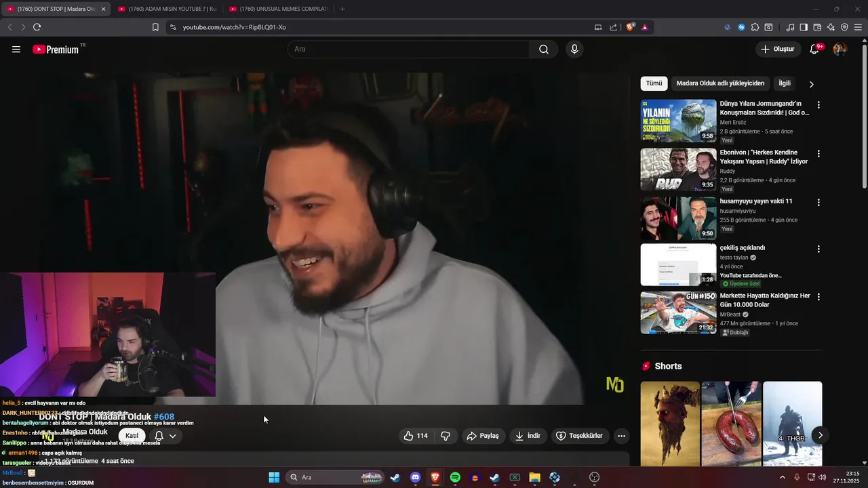
Task: Click the YouTube Premium logo
Action: pyautogui.click(x=56, y=49)
